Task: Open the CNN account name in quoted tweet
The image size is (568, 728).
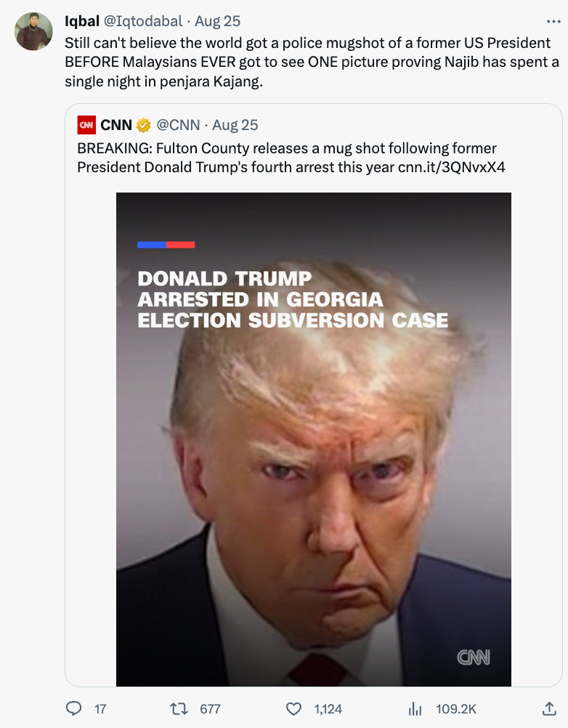Action: (116, 125)
